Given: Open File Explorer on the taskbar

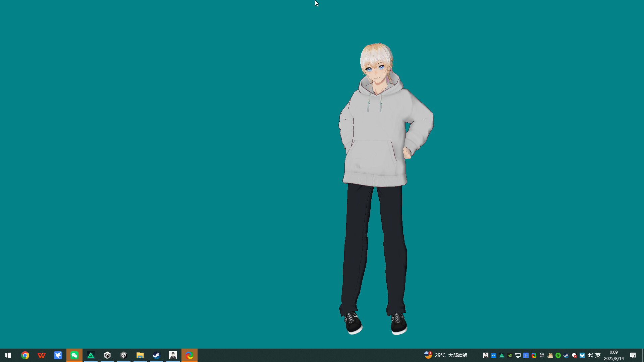Looking at the screenshot, I should [140, 355].
